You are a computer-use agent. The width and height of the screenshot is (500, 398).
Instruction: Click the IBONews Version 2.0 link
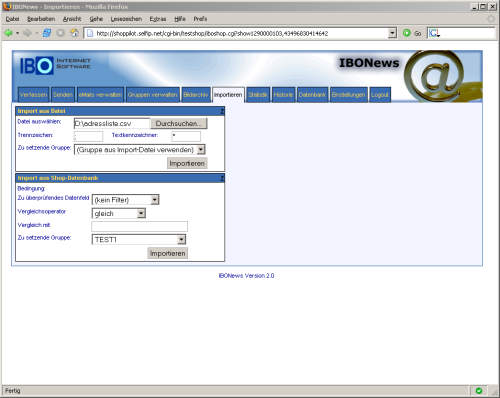tap(246, 276)
